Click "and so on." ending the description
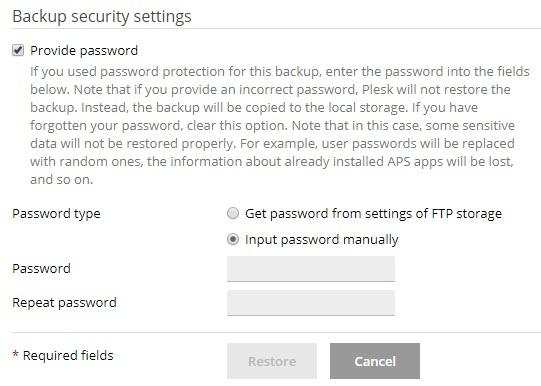Screen dimensions: 541x386 [61, 179]
